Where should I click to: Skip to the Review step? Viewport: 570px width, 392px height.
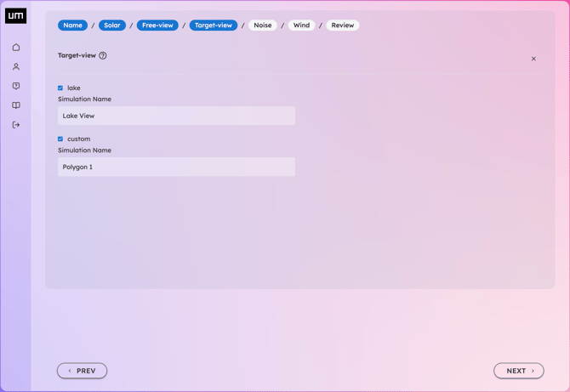point(342,26)
